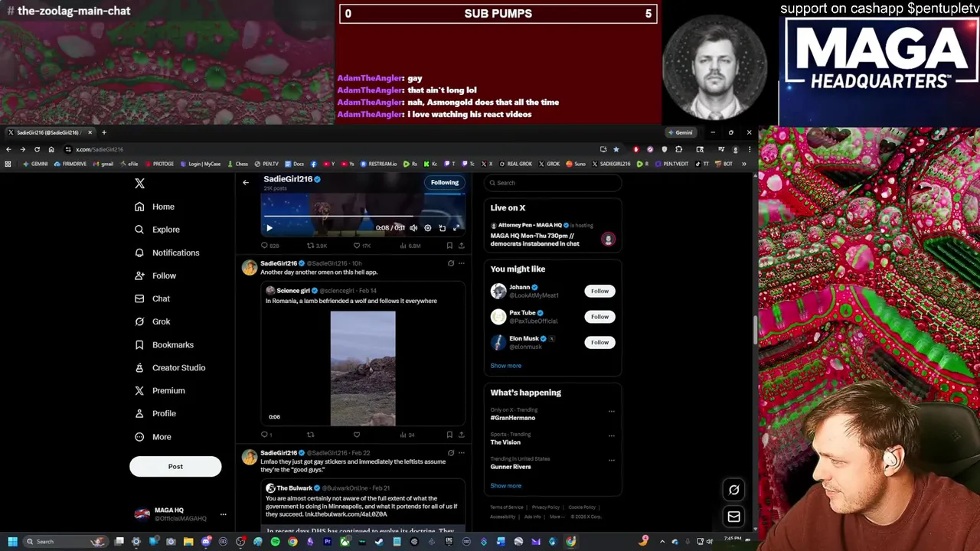Open options for Gunner Rivers trend
Screen dimensions: 980x551
coord(611,460)
